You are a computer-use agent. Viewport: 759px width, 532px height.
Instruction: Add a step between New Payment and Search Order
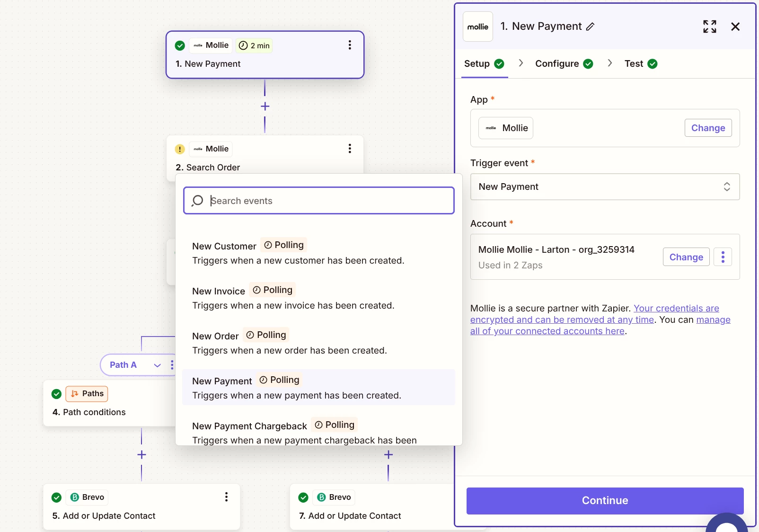265,106
